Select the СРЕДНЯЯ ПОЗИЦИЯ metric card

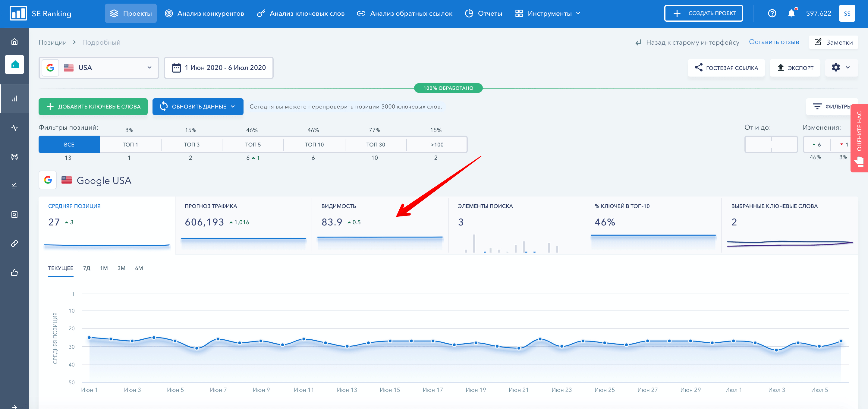click(x=107, y=225)
